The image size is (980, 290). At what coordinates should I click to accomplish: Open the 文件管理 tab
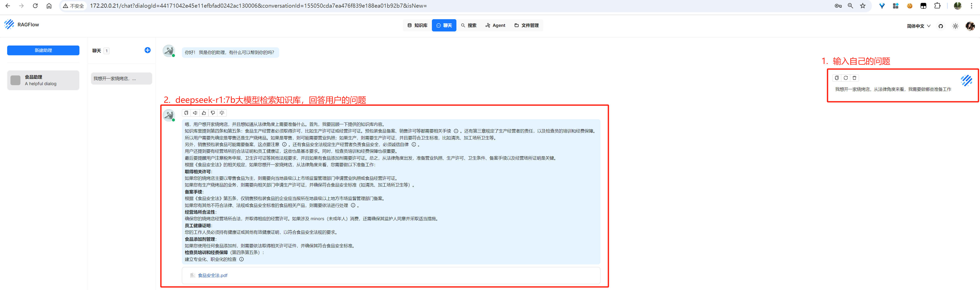click(x=526, y=26)
